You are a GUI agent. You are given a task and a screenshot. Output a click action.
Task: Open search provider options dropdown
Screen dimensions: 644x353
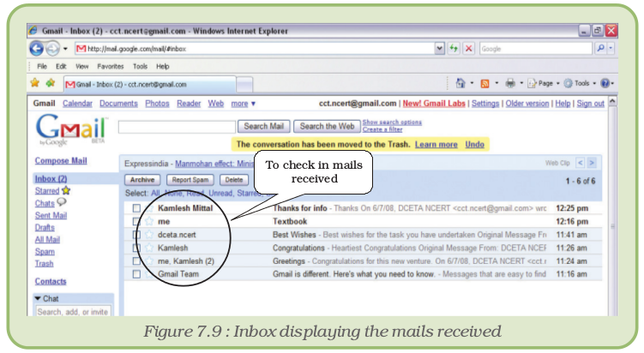611,49
